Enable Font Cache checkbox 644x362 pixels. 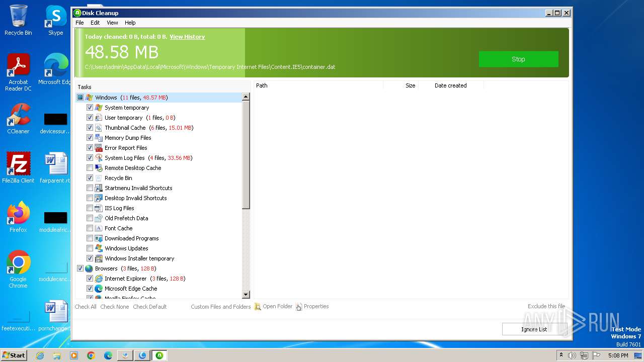tap(90, 228)
